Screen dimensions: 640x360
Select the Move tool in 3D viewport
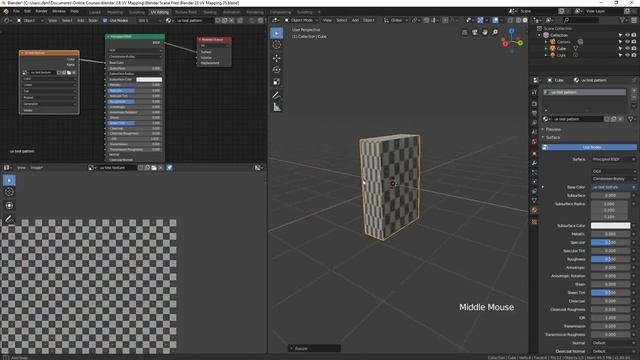(x=277, y=58)
